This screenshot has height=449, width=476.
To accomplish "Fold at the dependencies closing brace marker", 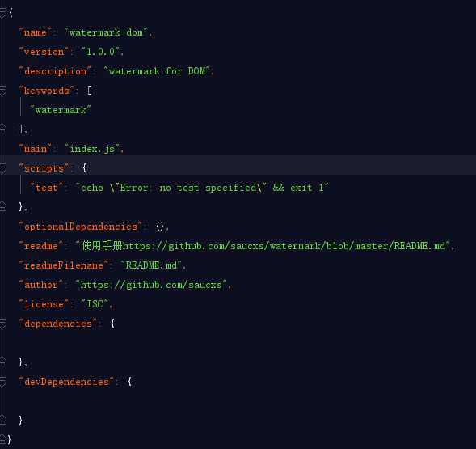I will click(2, 362).
